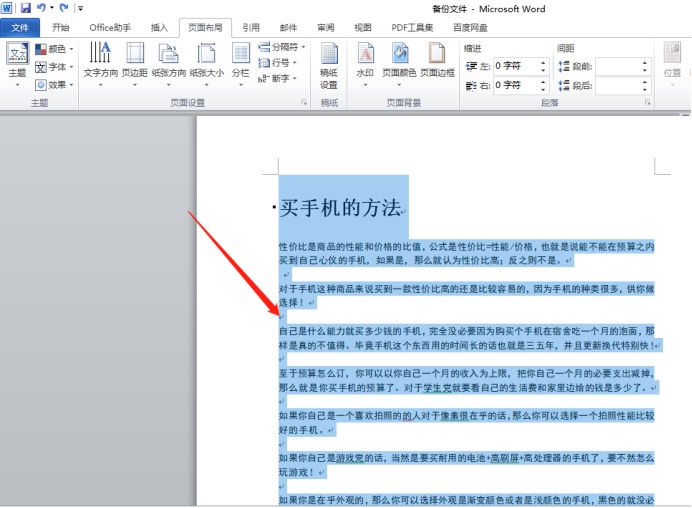Image resolution: width=692 pixels, height=508 pixels.
Task: Open theme 颜色 dropdown
Action: pos(54,49)
